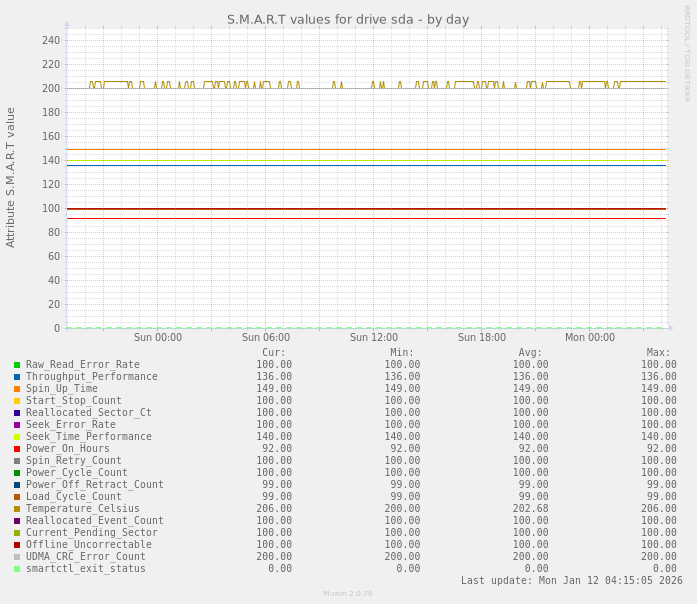
Task: Click the blue Throughput_Performance legend swatch
Action: 17,377
